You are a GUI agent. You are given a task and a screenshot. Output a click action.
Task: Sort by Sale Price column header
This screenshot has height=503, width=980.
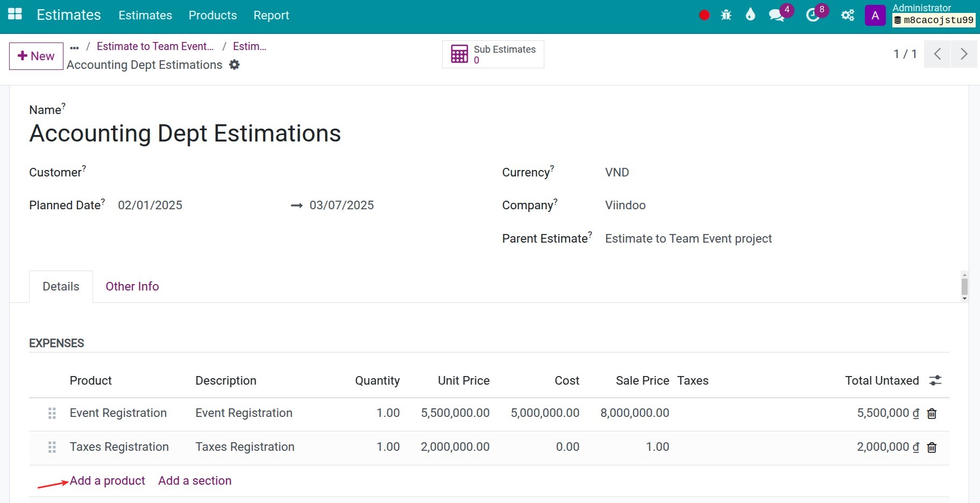click(642, 380)
